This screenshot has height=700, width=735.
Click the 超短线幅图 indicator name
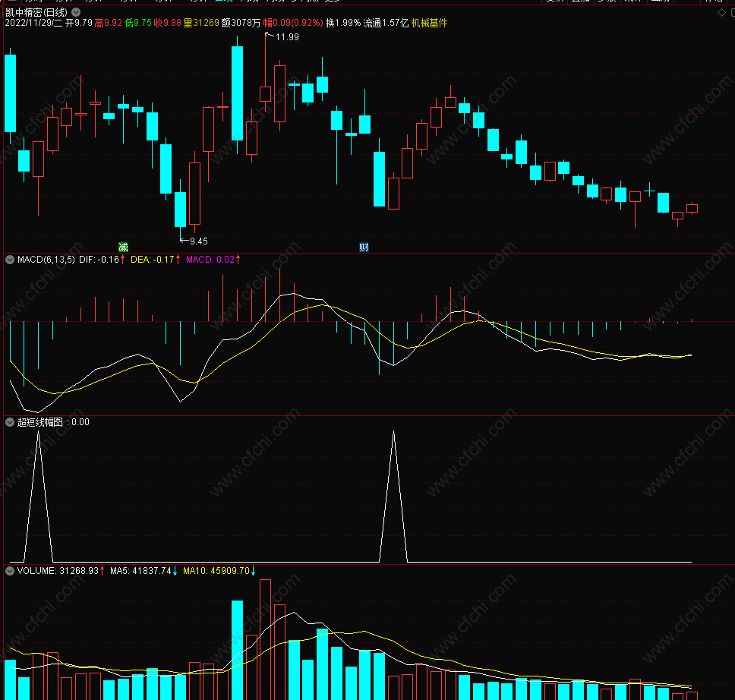point(39,422)
